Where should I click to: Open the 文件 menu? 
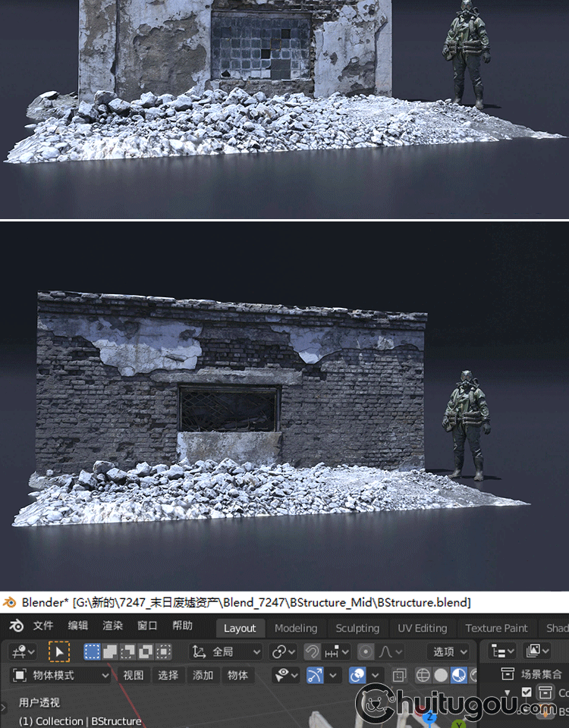click(x=43, y=626)
